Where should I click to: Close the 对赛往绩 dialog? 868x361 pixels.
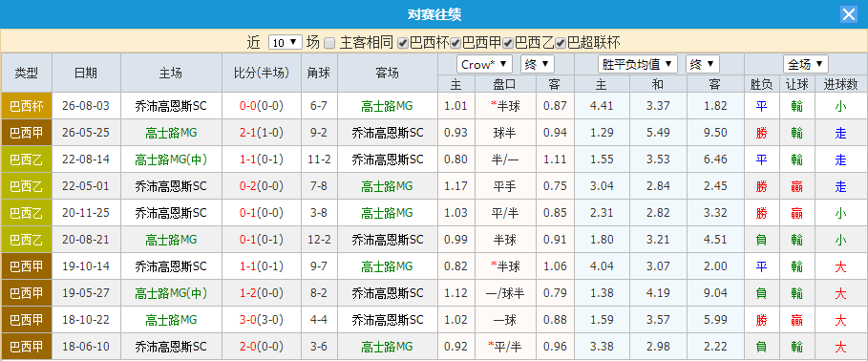tap(849, 14)
